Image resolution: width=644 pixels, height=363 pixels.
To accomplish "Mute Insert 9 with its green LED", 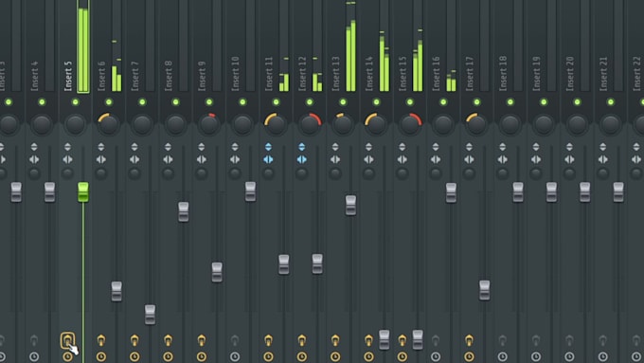I will (209, 102).
